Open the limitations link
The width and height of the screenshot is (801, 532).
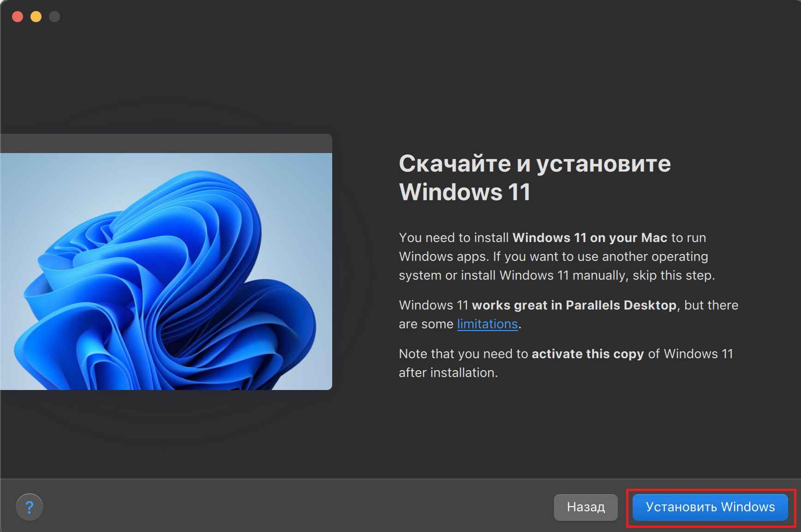487,324
